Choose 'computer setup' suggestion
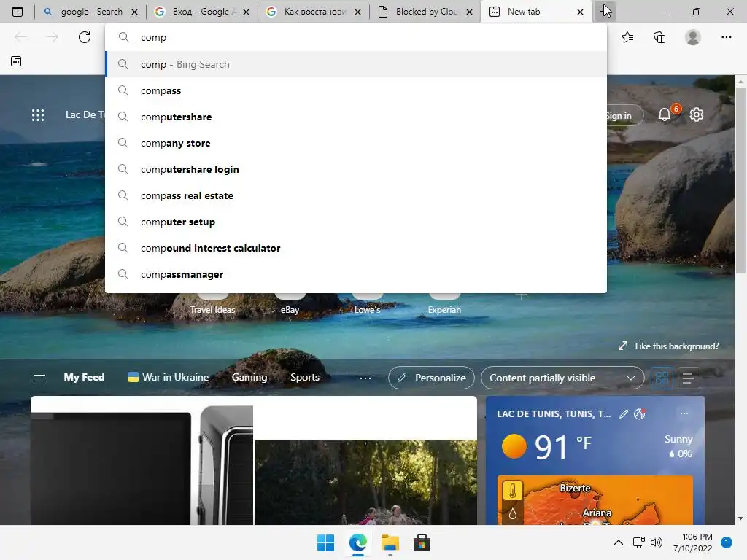Screen dimensions: 747x560 356,222
